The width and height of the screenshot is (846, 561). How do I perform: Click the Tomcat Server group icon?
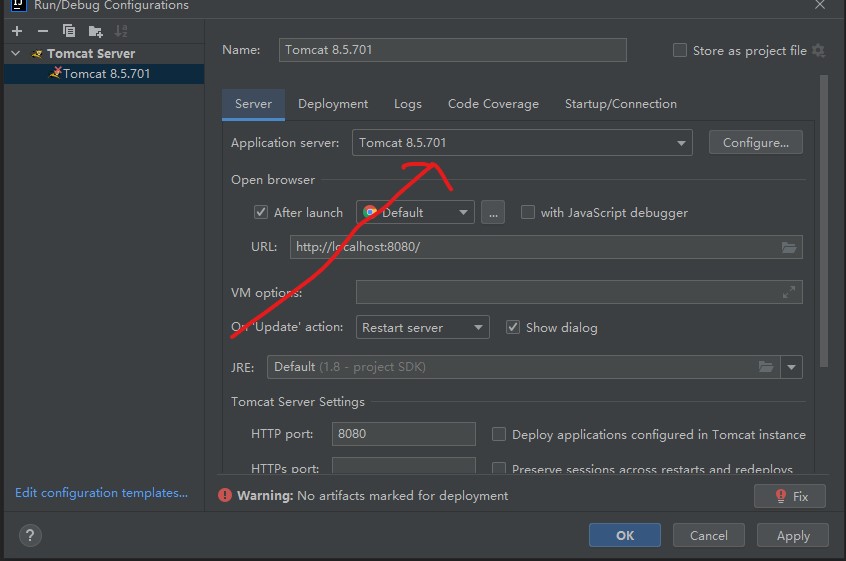point(37,53)
